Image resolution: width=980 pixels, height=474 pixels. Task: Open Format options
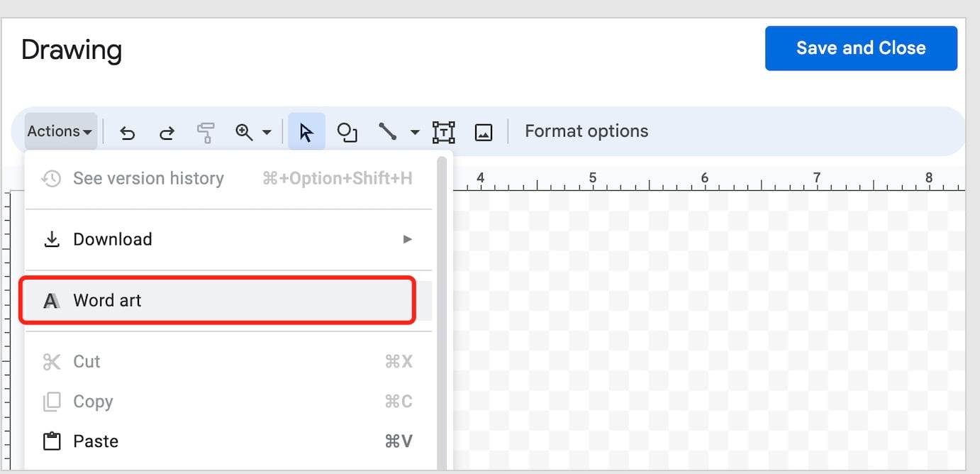[x=586, y=131]
